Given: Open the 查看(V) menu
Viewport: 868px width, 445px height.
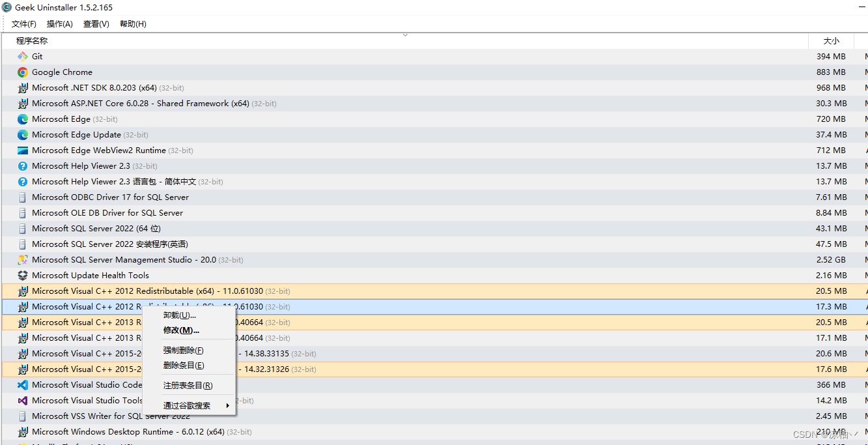Looking at the screenshot, I should pyautogui.click(x=96, y=24).
